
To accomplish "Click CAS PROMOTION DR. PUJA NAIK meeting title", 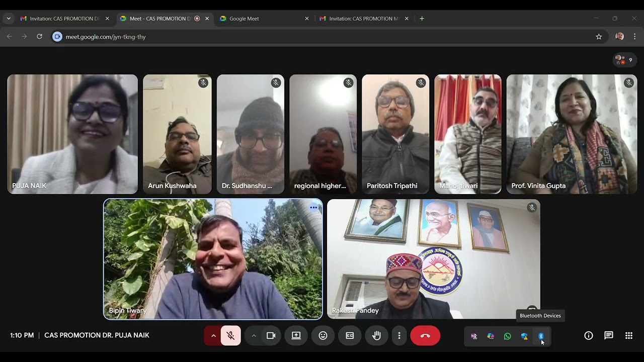I will pos(97,335).
